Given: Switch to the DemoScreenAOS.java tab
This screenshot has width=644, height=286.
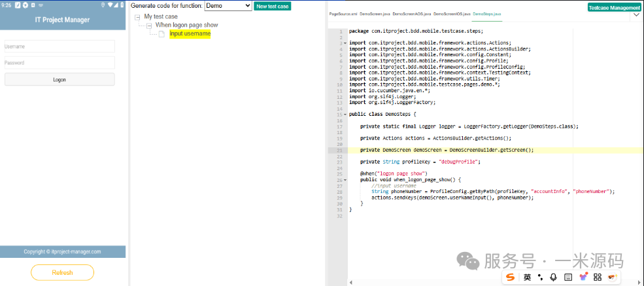Looking at the screenshot, I should pos(411,14).
